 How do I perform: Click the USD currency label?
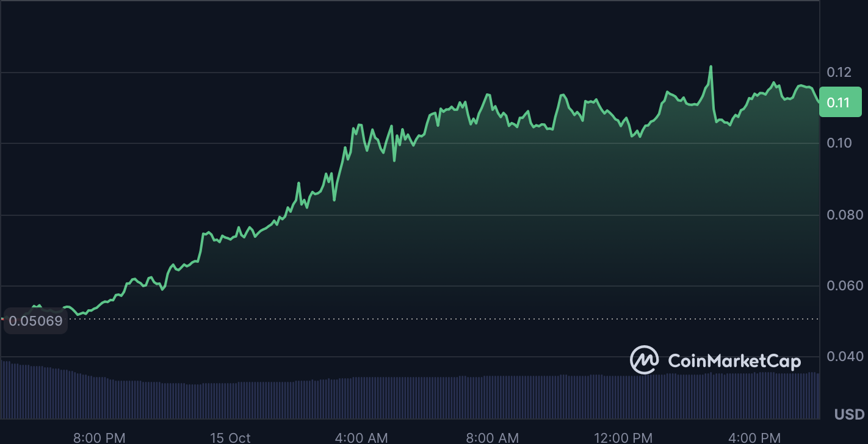[x=849, y=415]
